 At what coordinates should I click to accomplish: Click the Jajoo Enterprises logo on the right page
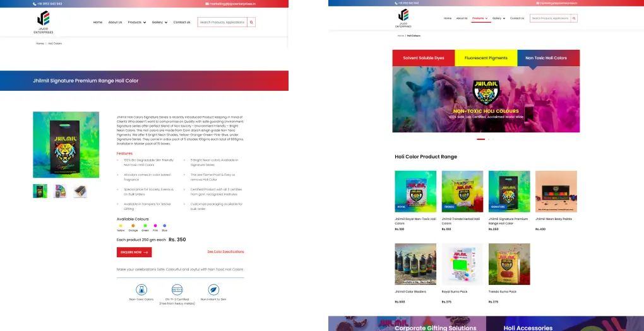(x=403, y=18)
